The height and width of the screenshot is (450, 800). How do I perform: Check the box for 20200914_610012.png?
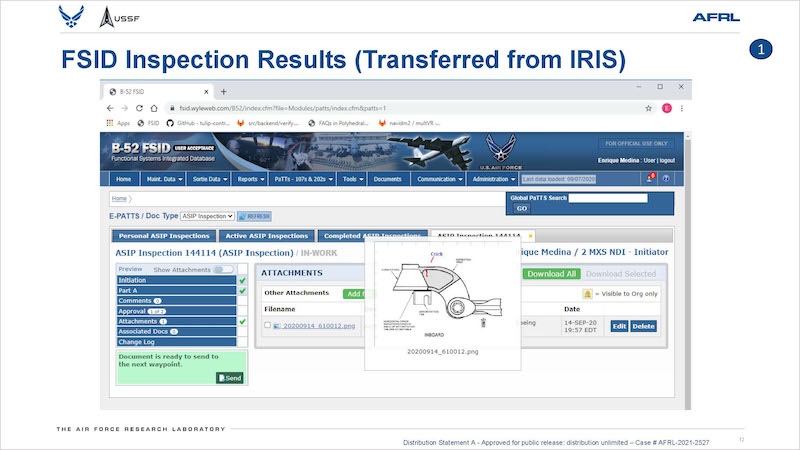(x=267, y=325)
